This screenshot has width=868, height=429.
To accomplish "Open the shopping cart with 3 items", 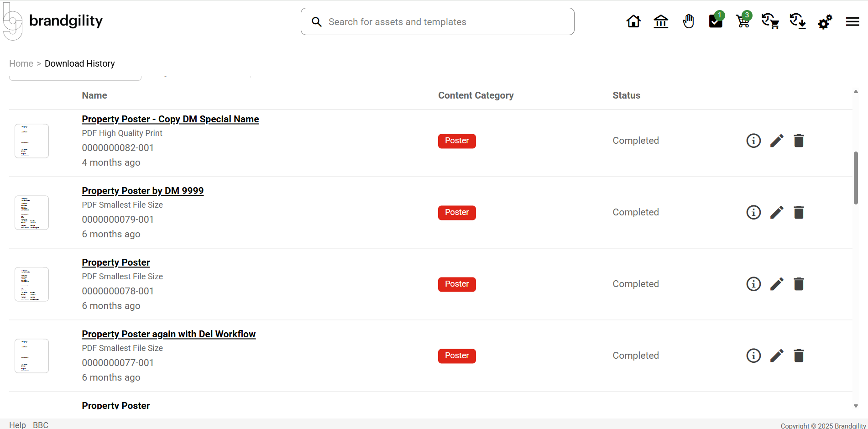I will click(743, 21).
